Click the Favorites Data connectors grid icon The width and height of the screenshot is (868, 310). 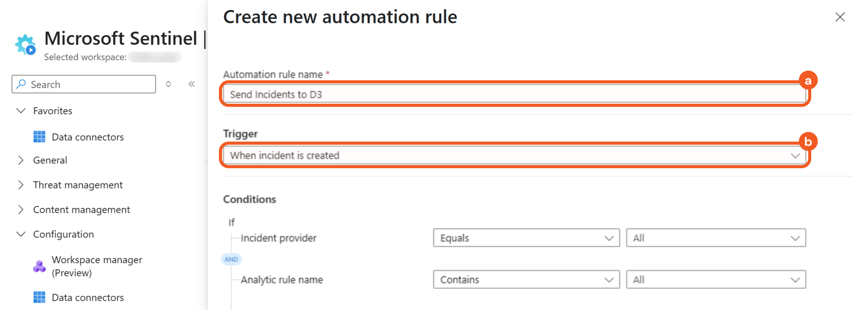click(x=39, y=137)
